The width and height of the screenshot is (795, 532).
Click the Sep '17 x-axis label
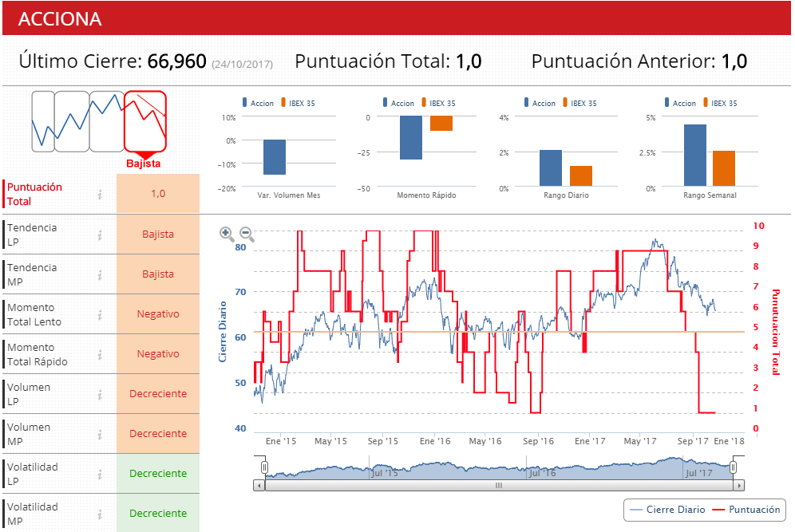point(693,441)
